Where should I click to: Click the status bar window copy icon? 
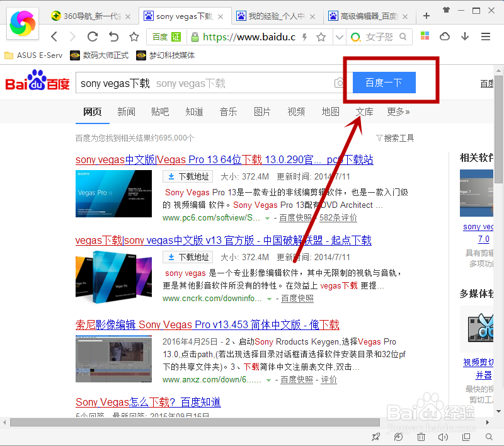pyautogui.click(x=466, y=437)
